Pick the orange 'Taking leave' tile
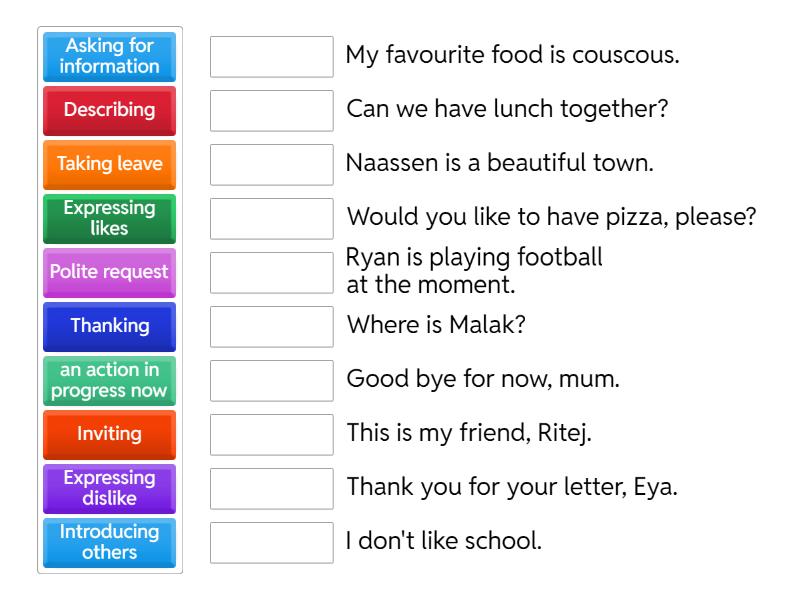This screenshot has width=800, height=600. [x=109, y=164]
